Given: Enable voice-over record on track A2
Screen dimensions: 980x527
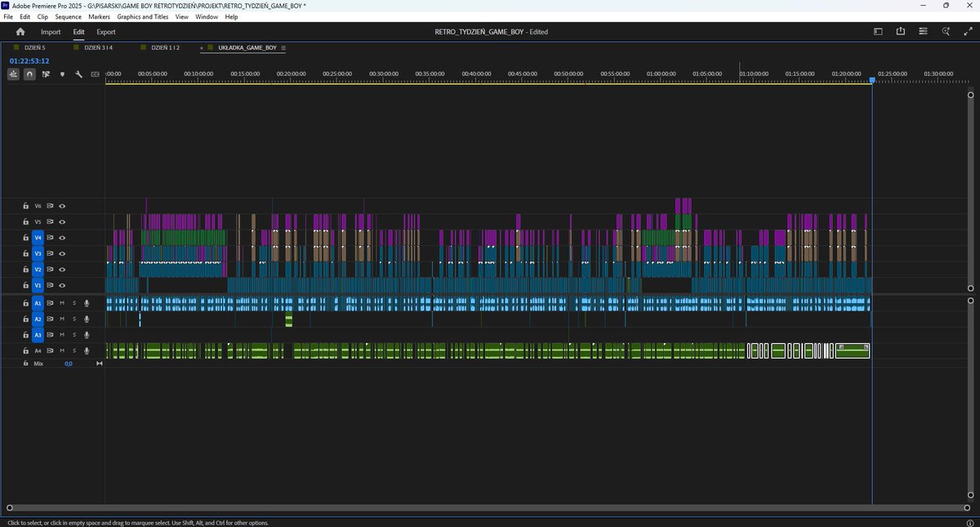Looking at the screenshot, I should [87, 319].
